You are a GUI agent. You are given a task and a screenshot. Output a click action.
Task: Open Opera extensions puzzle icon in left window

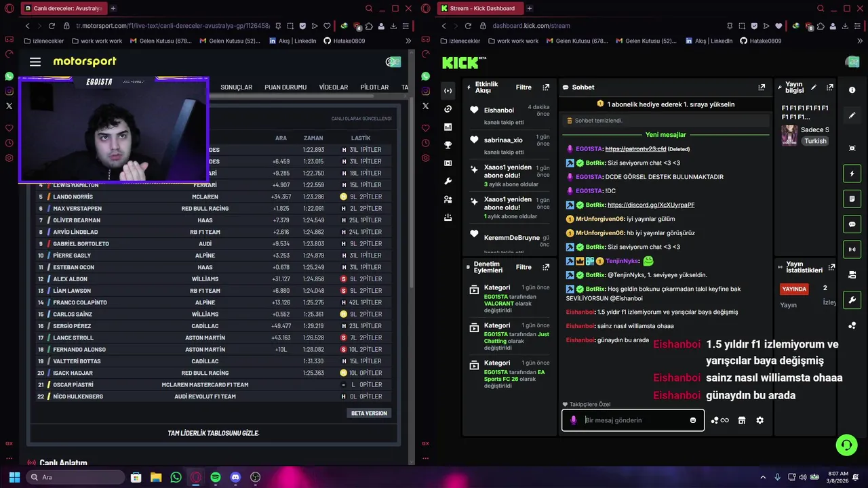coord(370,26)
